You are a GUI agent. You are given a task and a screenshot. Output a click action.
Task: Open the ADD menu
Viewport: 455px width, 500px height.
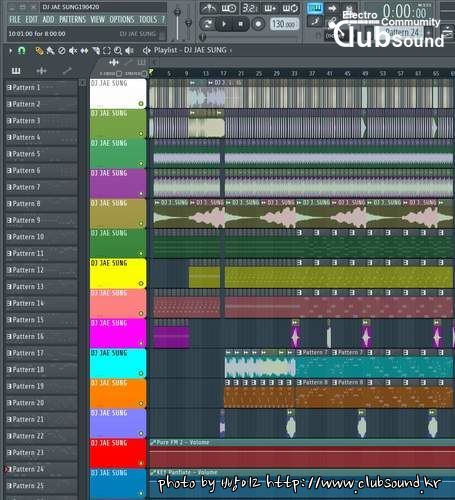click(48, 20)
